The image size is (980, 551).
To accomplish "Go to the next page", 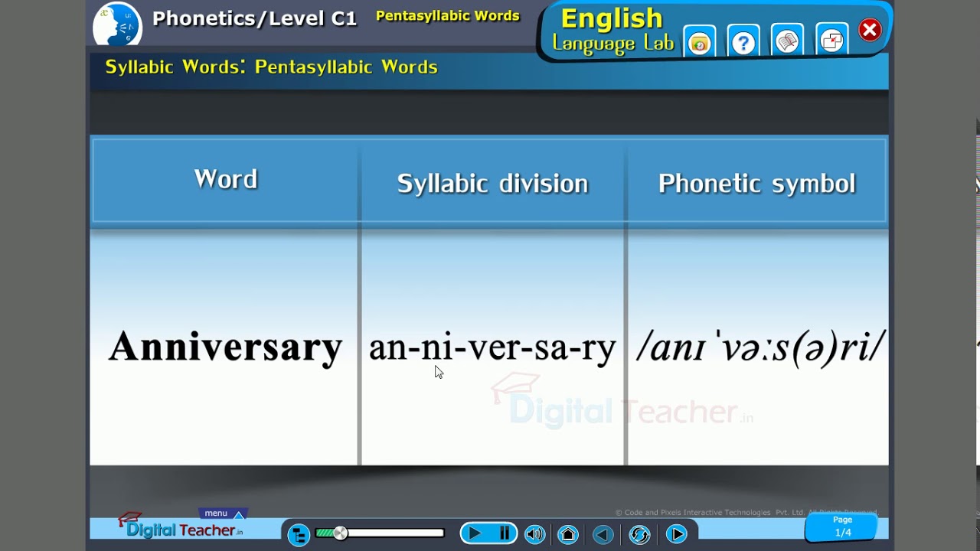I will coord(676,534).
